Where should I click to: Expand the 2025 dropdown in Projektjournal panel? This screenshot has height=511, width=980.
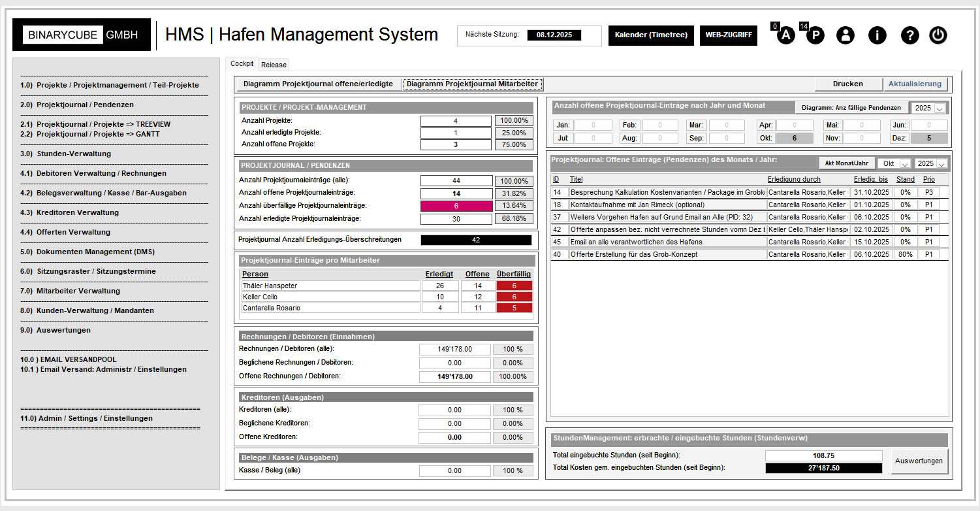point(932,163)
